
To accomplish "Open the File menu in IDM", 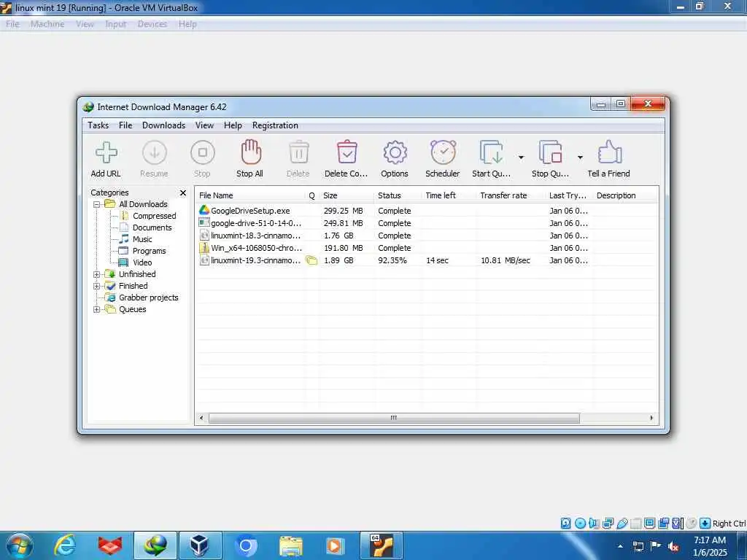I will pyautogui.click(x=125, y=125).
